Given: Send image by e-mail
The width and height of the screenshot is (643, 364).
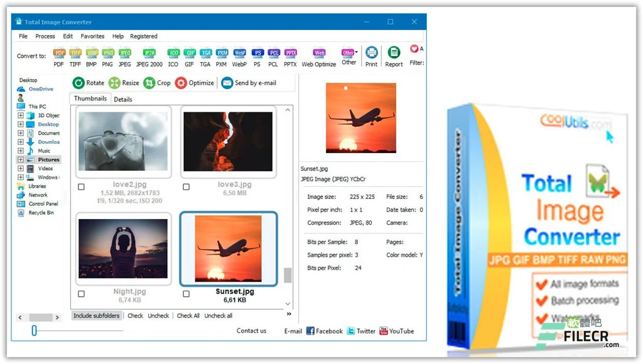Looking at the screenshot, I should pos(249,83).
